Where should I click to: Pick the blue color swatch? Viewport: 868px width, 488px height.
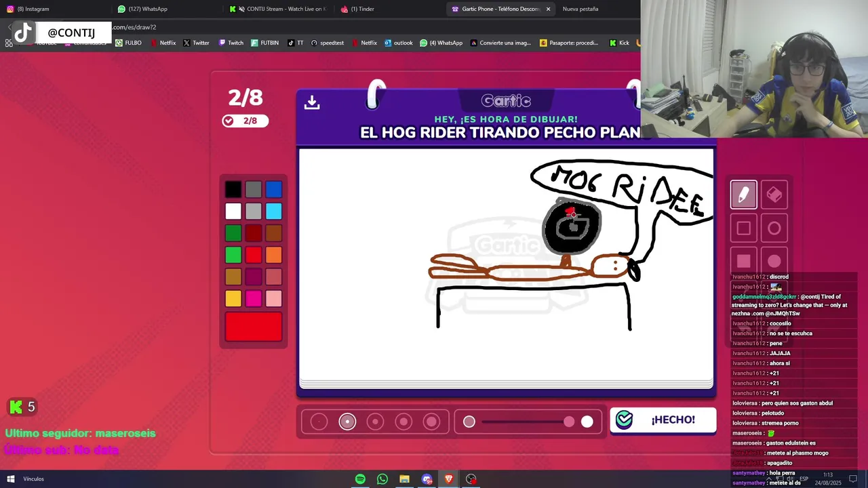tap(273, 189)
